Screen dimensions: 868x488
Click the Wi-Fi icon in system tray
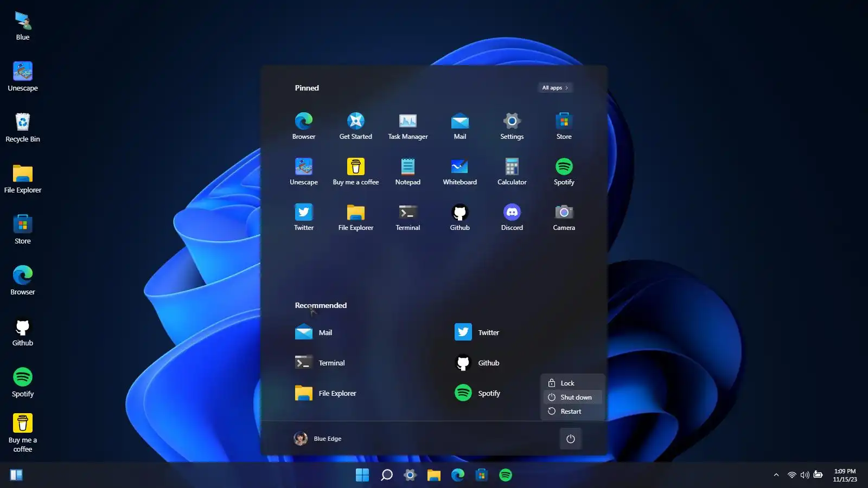tap(792, 475)
